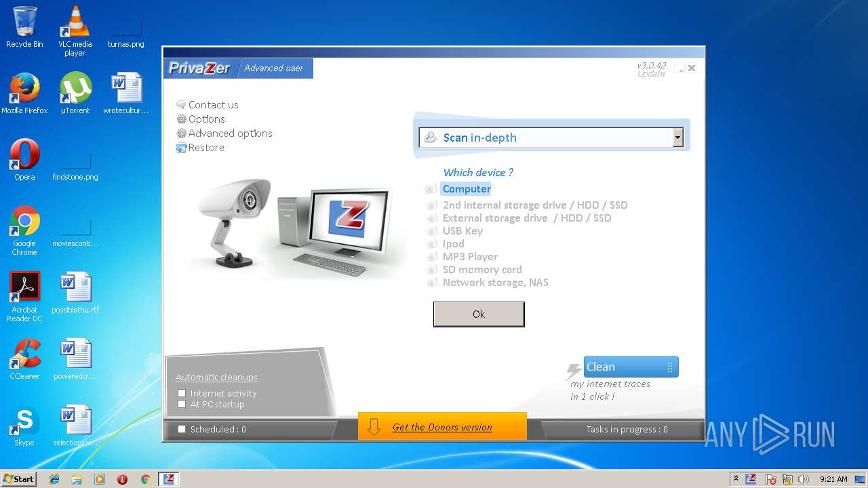Launch Internet Explorer from taskbar
The height and width of the screenshot is (488, 868).
pyautogui.click(x=54, y=479)
